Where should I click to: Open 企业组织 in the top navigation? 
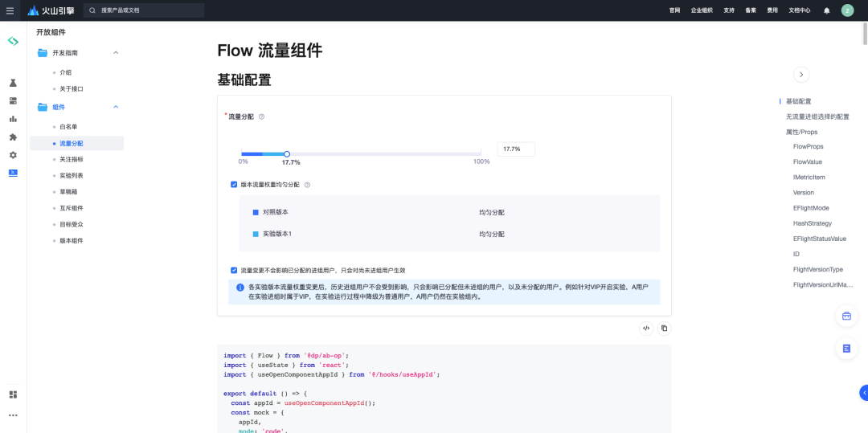pyautogui.click(x=702, y=10)
